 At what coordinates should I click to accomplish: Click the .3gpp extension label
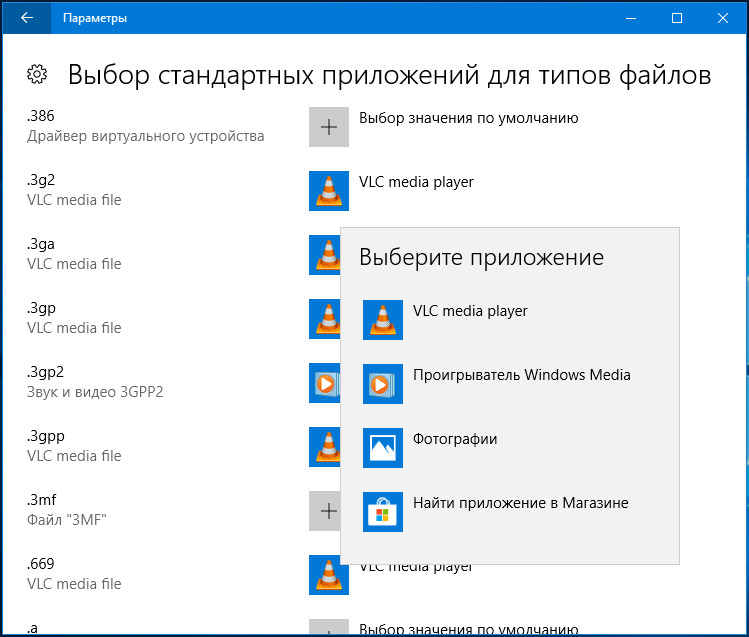[x=45, y=436]
